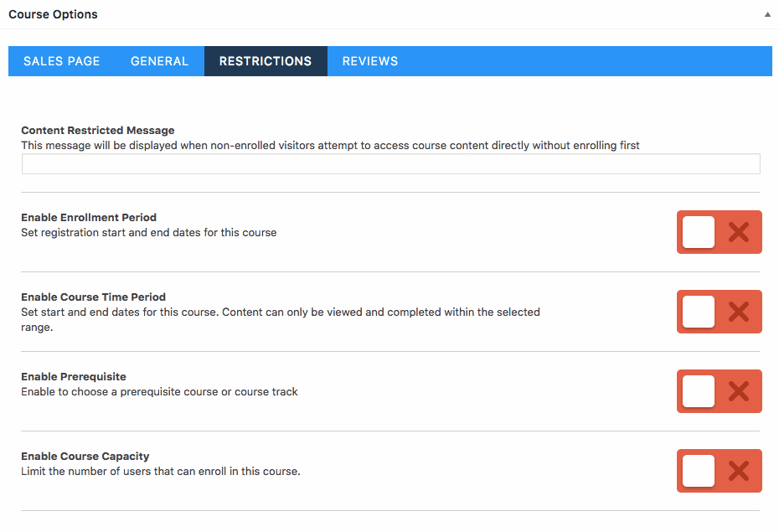Switch to the Sales Page tab

point(62,61)
